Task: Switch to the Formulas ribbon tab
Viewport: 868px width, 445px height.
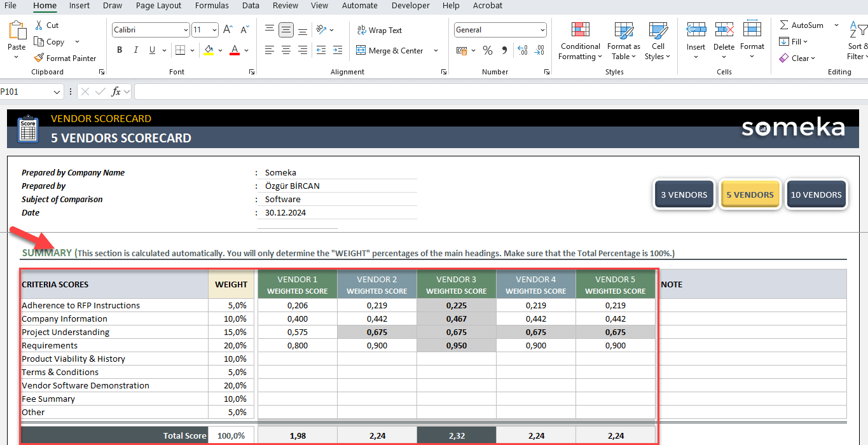Action: [x=212, y=6]
